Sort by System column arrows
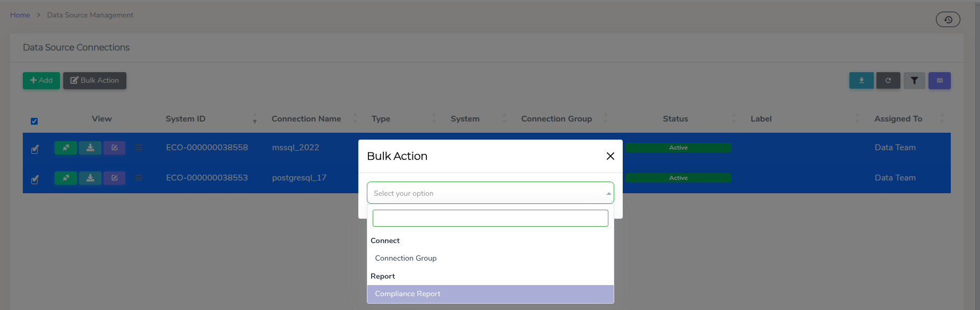This screenshot has width=980, height=310. [x=504, y=118]
